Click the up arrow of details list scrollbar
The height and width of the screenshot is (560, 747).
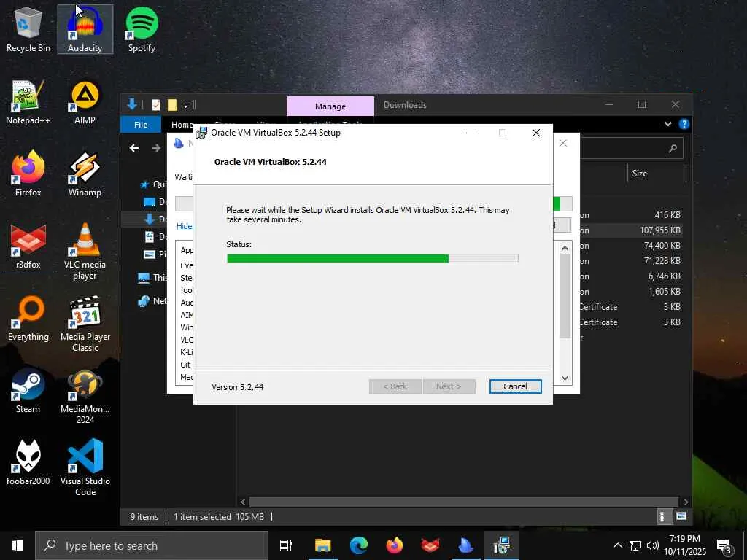[565, 248]
